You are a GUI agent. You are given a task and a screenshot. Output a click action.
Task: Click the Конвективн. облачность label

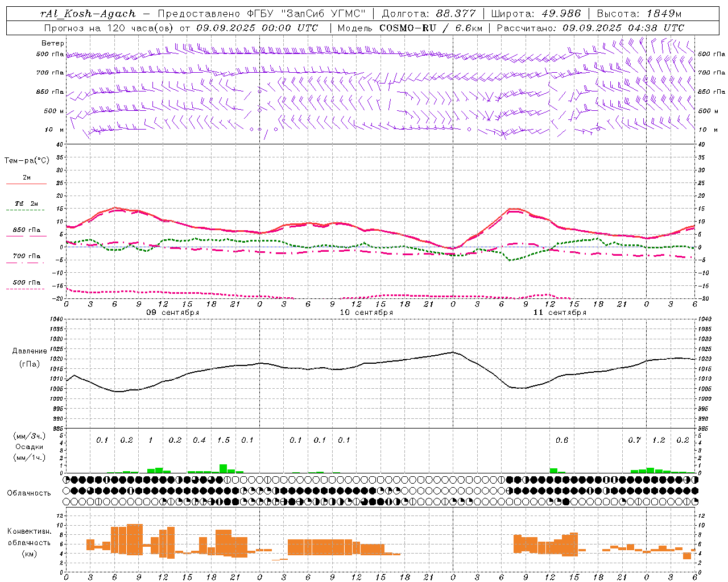pos(29,537)
